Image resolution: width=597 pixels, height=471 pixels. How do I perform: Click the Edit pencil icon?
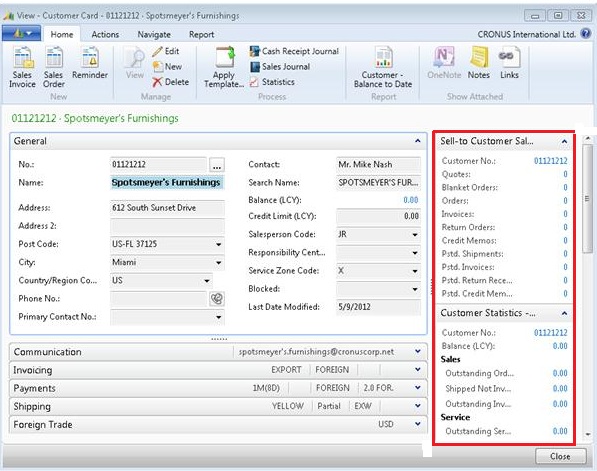point(157,51)
